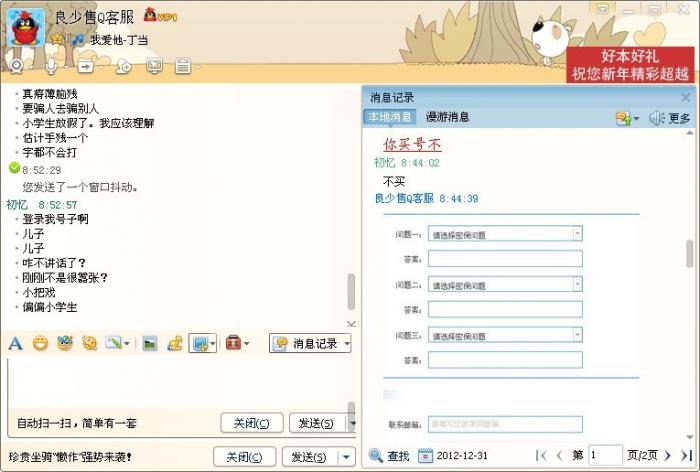Viewport: 700px width, 472px height.
Task: Switch to the 漫游消息 tab
Action: pos(448,117)
